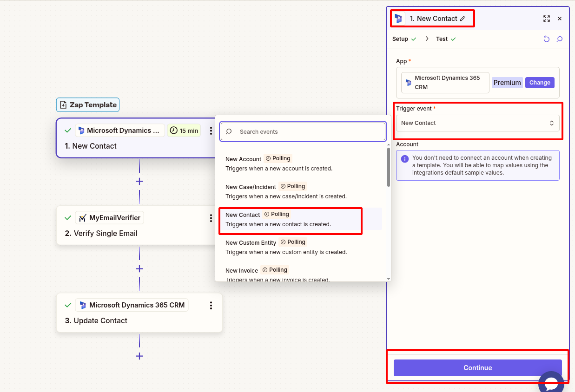
Task: Open the Trigger event dropdown
Action: tap(477, 123)
